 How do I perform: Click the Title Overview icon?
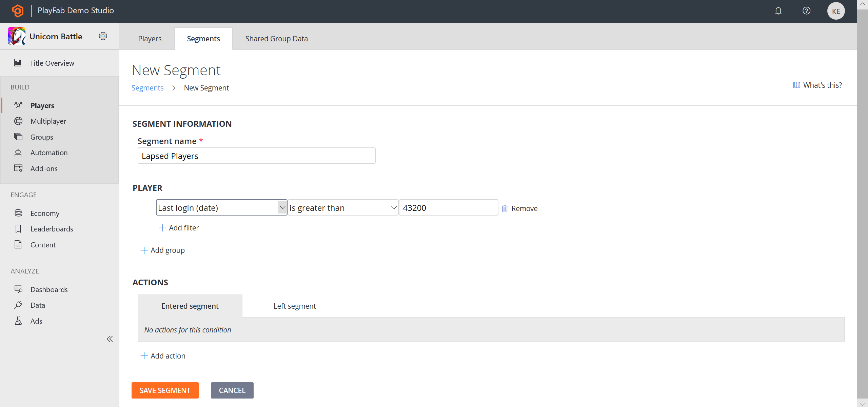coord(18,62)
